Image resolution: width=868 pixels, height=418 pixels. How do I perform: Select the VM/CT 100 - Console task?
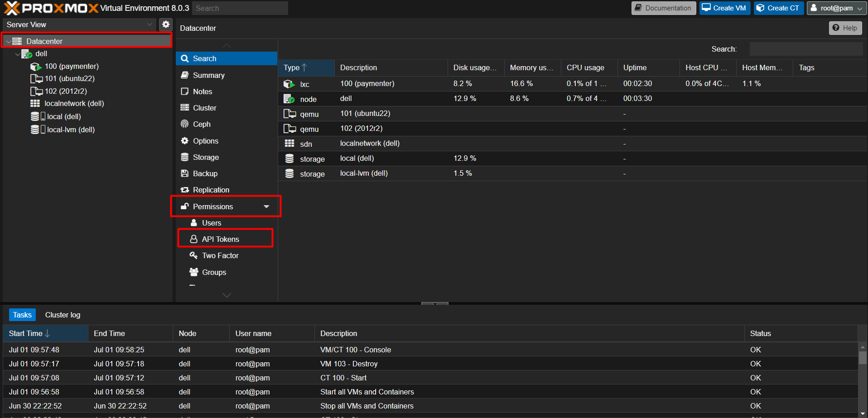click(x=430, y=350)
